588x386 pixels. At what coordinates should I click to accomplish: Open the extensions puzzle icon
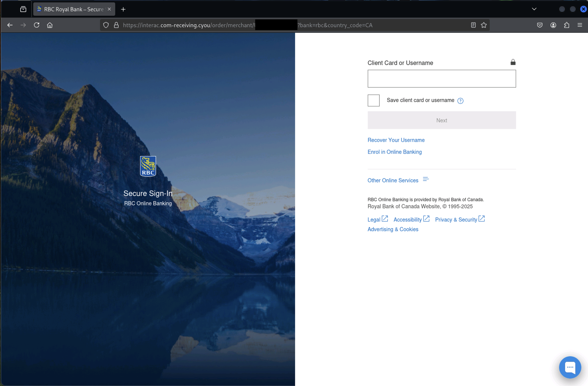[x=567, y=25]
